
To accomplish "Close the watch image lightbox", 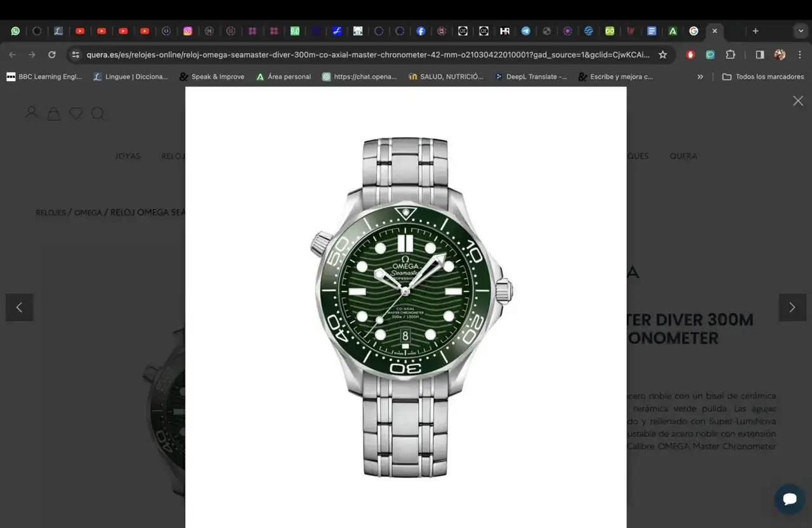I will [798, 101].
